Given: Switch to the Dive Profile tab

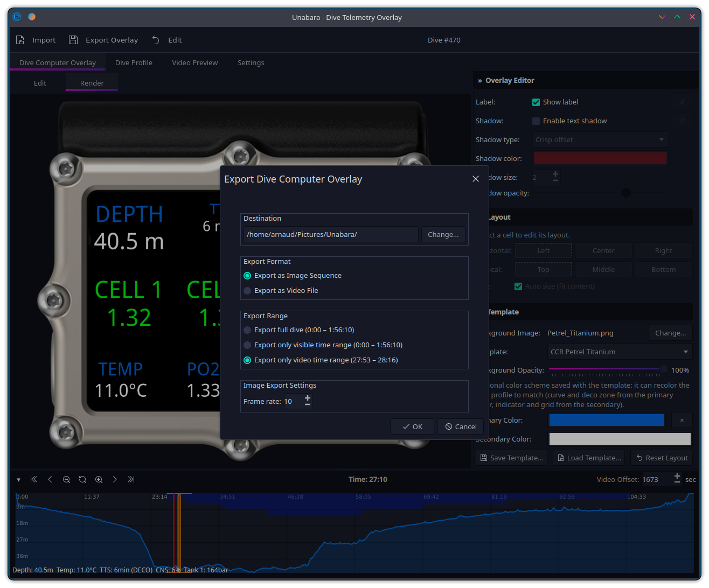Looking at the screenshot, I should [x=134, y=63].
